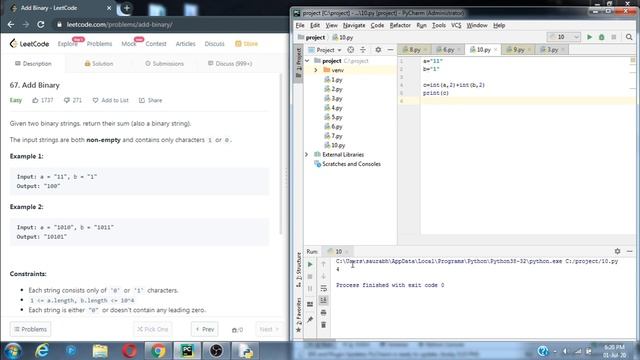Image resolution: width=640 pixels, height=360 pixels.
Task: Expand the venv folder
Action: 316,70
